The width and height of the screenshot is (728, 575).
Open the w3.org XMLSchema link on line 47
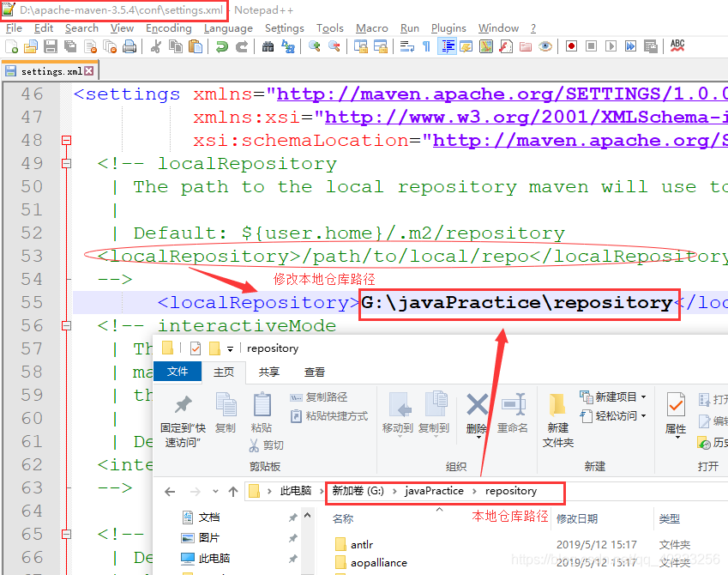[526, 117]
